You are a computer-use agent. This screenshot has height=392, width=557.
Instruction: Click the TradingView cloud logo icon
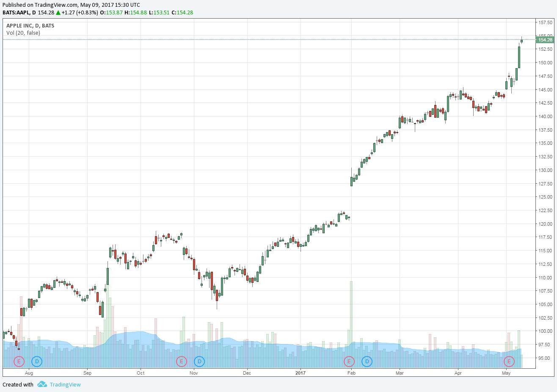(x=42, y=384)
